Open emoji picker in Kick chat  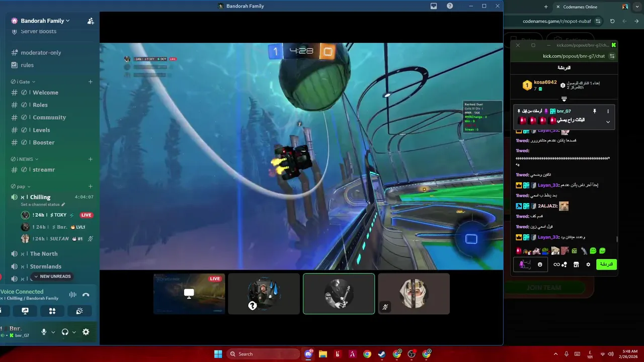[x=540, y=264]
